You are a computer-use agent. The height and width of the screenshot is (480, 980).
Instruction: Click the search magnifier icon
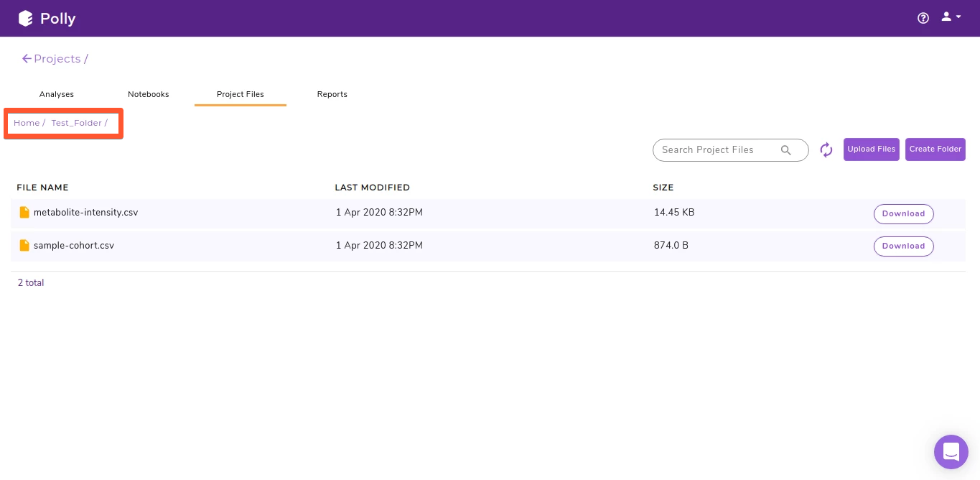pyautogui.click(x=786, y=150)
